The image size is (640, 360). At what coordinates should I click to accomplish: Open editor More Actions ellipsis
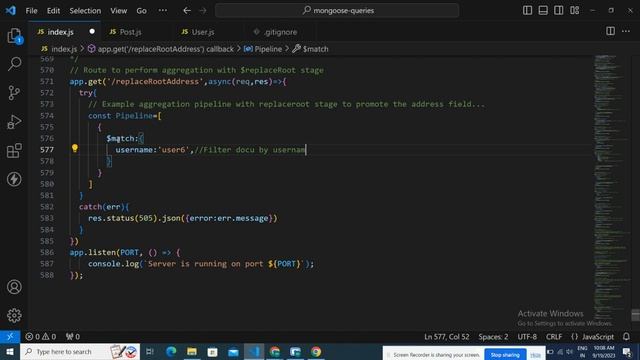pos(626,31)
